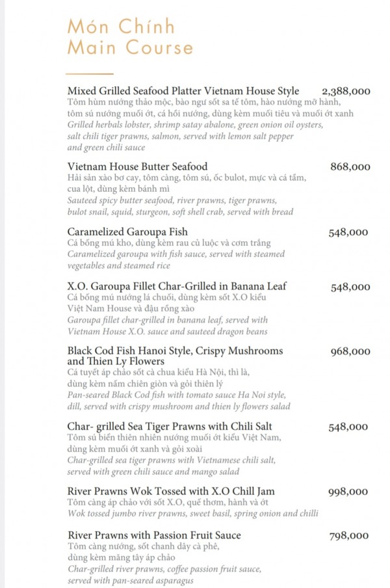Click the gold divider line under heading

(90, 73)
